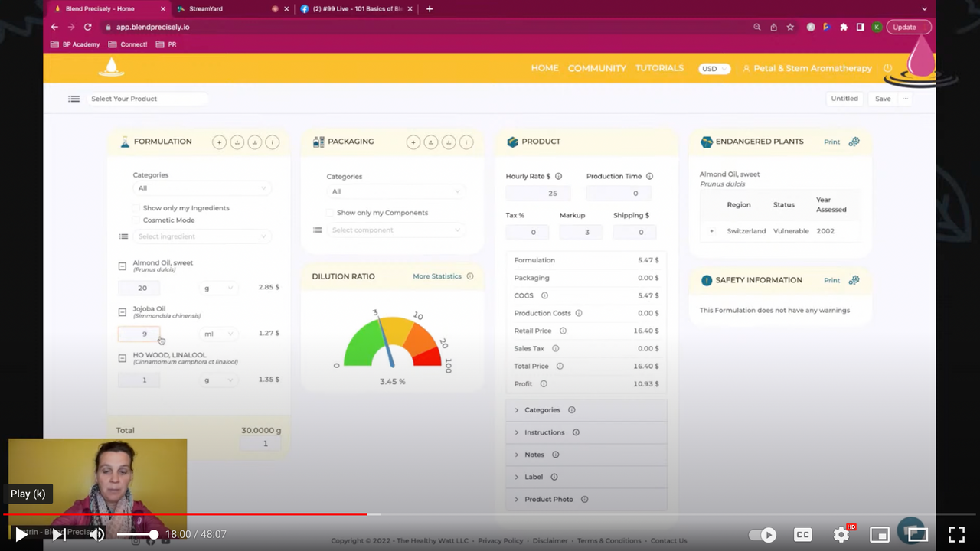Click the Save button

[883, 99]
